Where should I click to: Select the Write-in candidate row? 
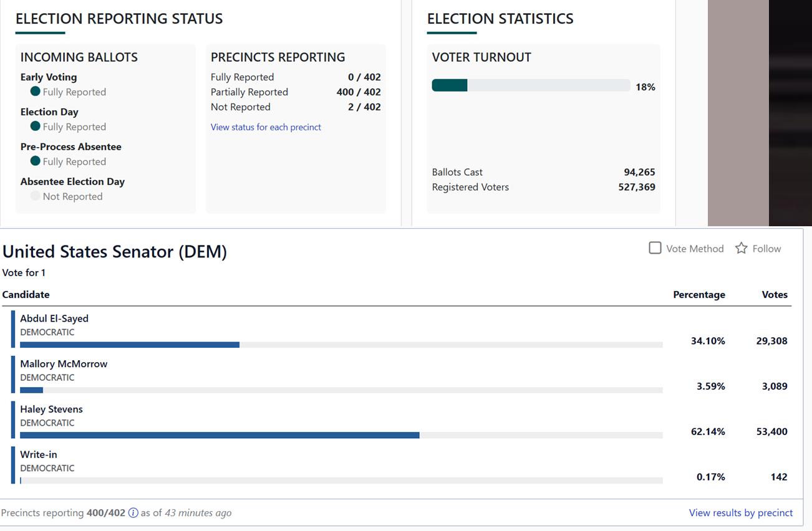(400, 465)
